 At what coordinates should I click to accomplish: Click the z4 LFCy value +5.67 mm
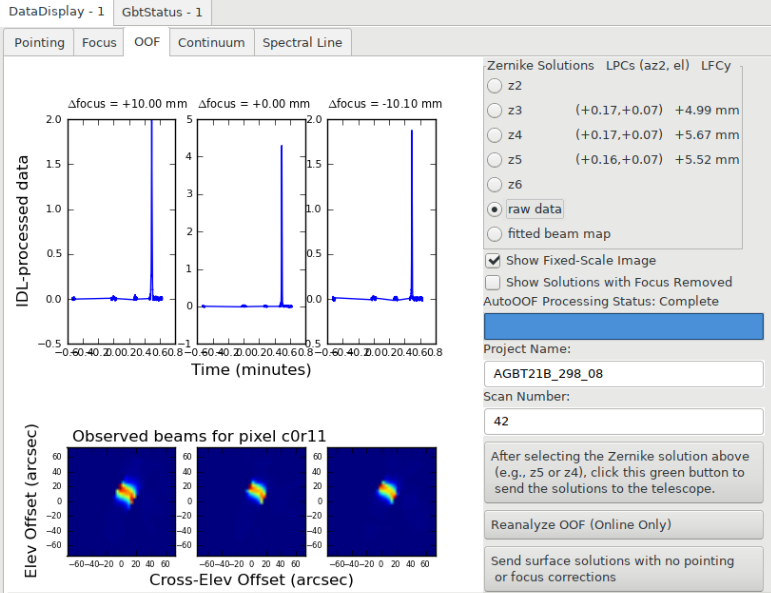[x=707, y=135]
